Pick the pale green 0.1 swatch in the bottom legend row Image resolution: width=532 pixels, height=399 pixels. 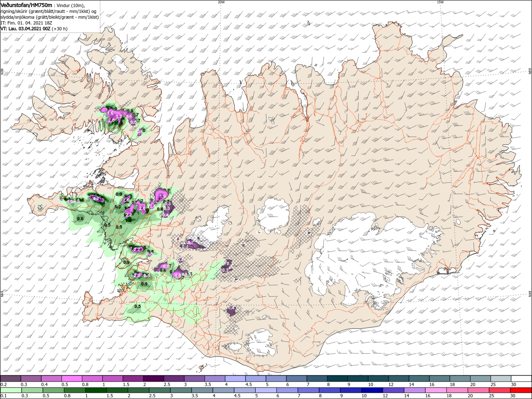pos(10,390)
